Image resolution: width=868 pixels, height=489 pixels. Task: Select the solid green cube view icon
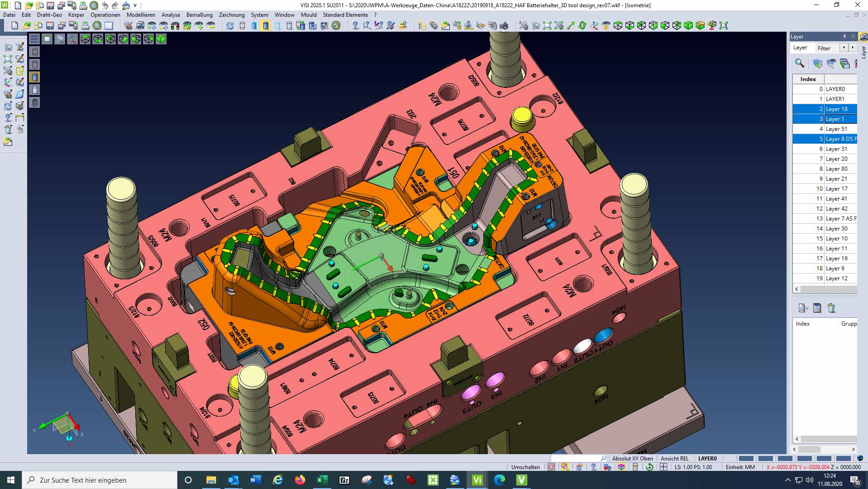(161, 39)
